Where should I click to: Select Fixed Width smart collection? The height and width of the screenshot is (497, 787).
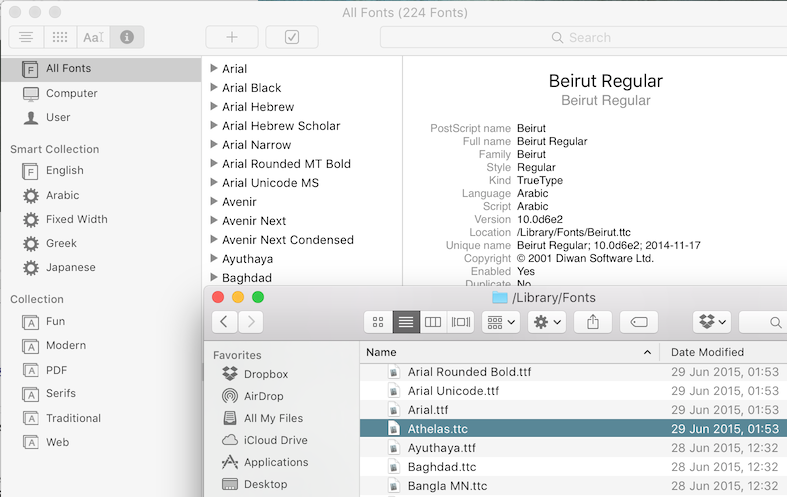point(76,219)
